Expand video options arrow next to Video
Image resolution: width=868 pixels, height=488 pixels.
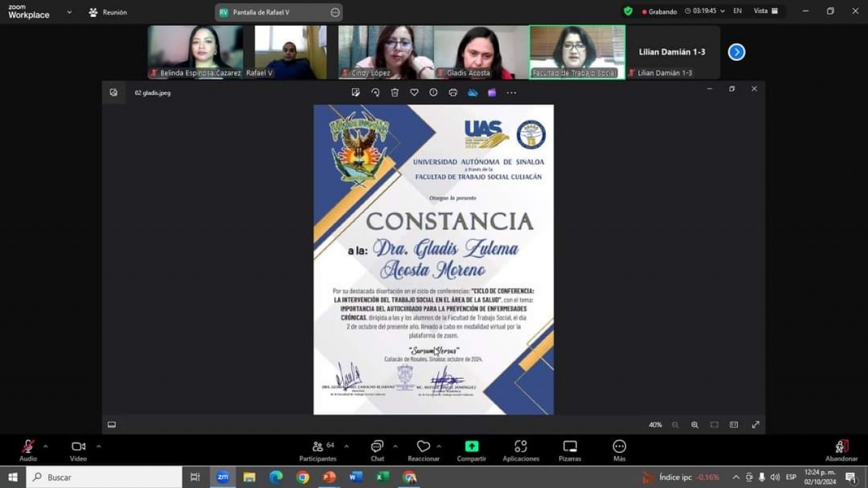click(x=98, y=446)
